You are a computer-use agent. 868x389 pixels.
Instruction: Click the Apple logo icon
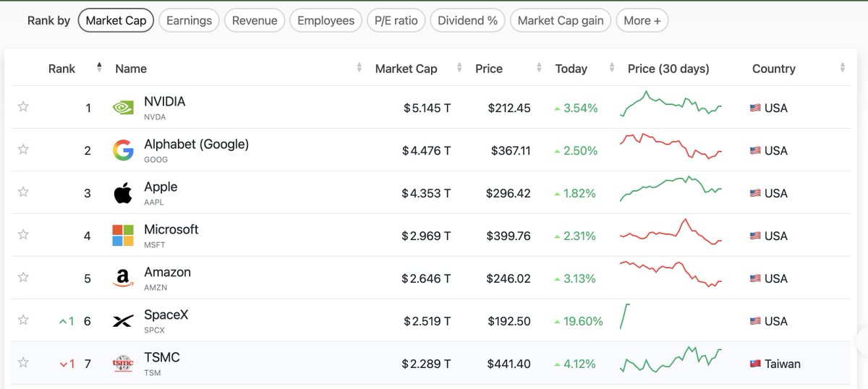pos(123,193)
